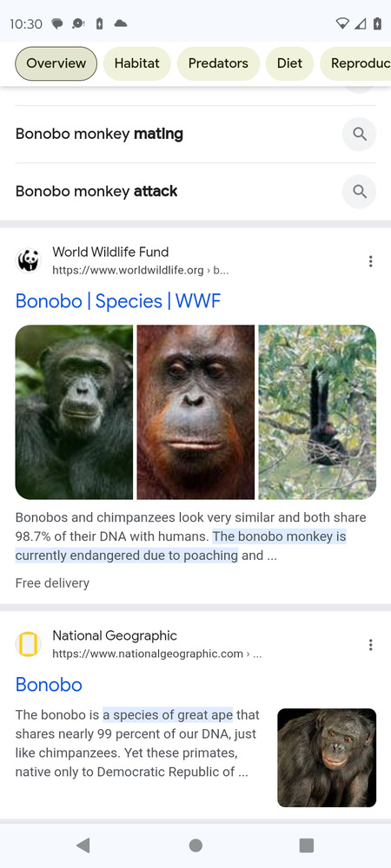Switch to the Diet chip
Screen dimensions: 391x868
coord(289,63)
